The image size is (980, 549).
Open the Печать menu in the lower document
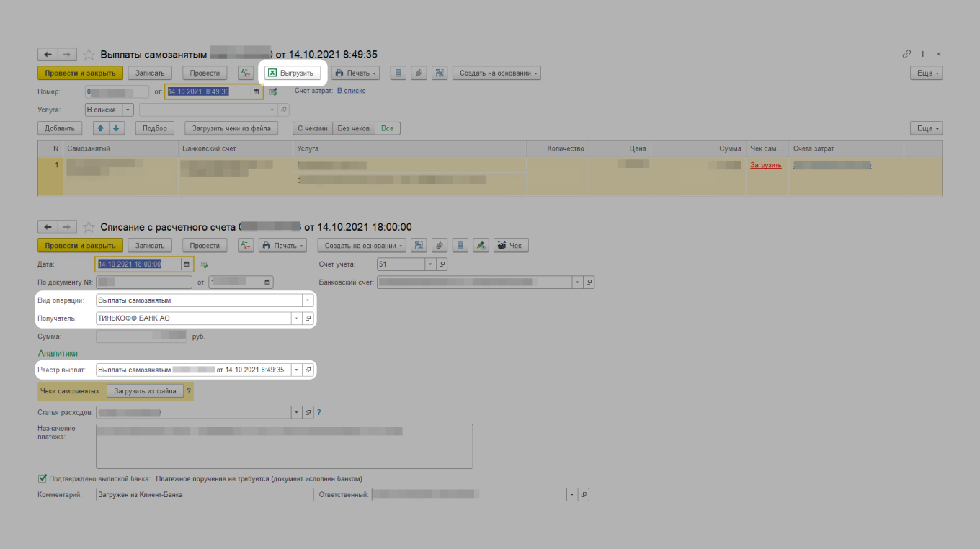click(x=282, y=246)
